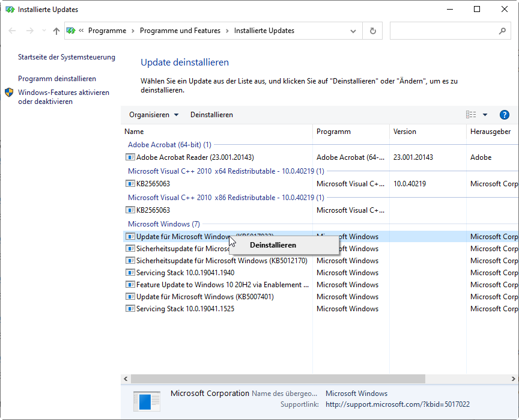The width and height of the screenshot is (519, 420).
Task: Click the icon beside Adobe Acrobat Reader entry
Action: point(130,157)
